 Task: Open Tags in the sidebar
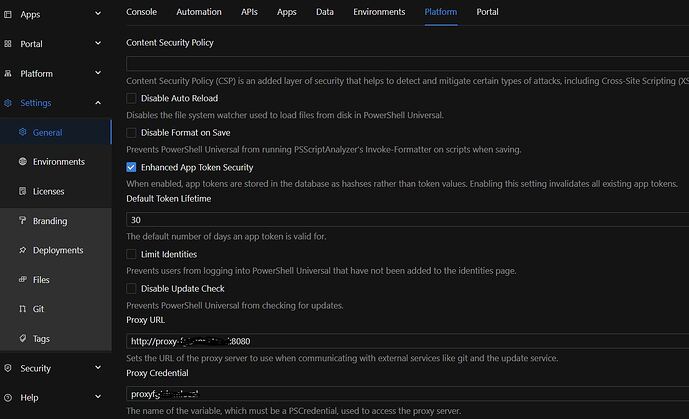point(56,339)
